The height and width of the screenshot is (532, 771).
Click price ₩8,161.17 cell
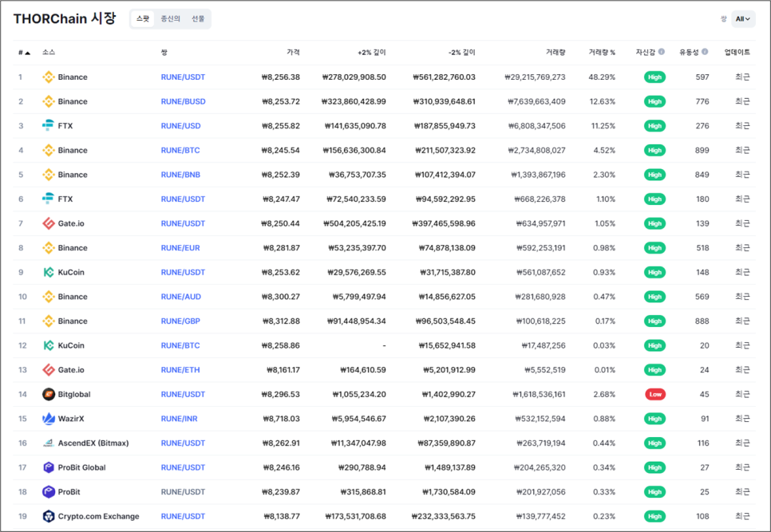[283, 370]
